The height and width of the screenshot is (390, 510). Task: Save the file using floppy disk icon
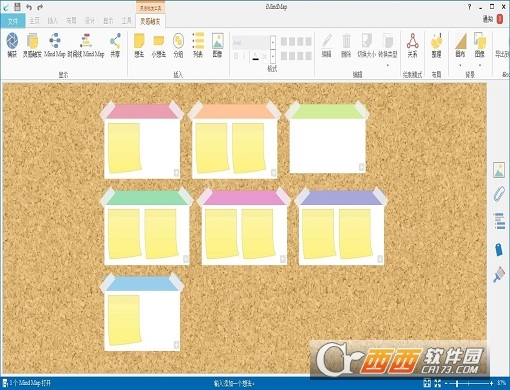click(x=18, y=7)
